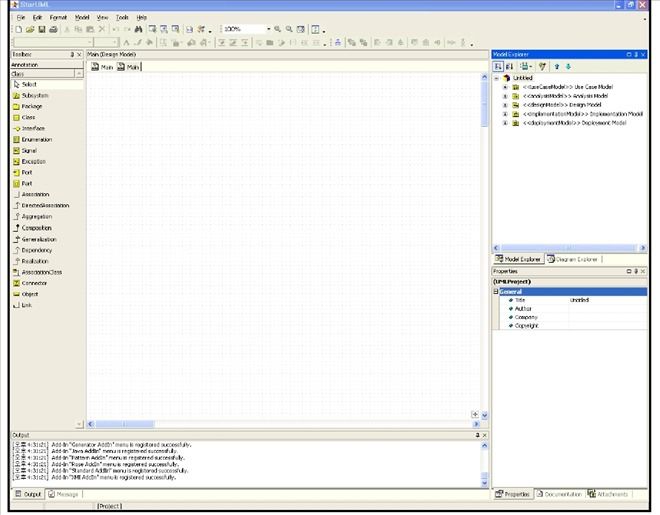Image resolution: width=660 pixels, height=515 pixels.
Task: Click the Print icon in toolbar
Action: 53,29
